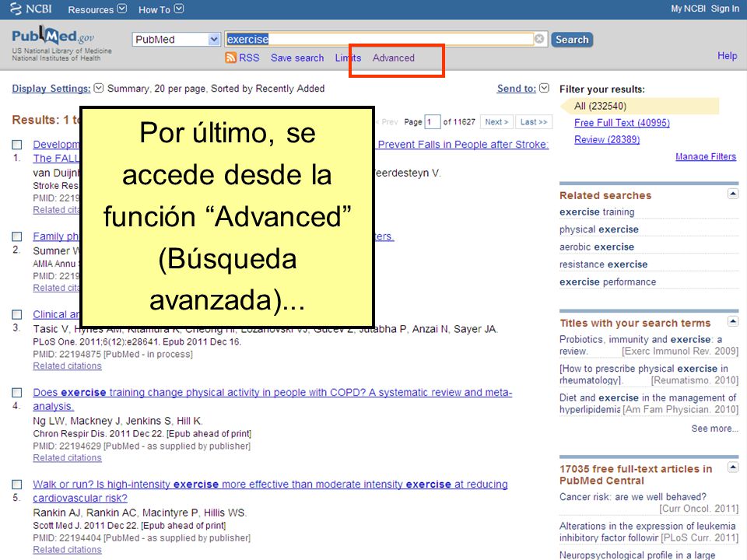Open Probiotics, immunity and exercise review title
This screenshot has width=747, height=560.
coord(640,345)
